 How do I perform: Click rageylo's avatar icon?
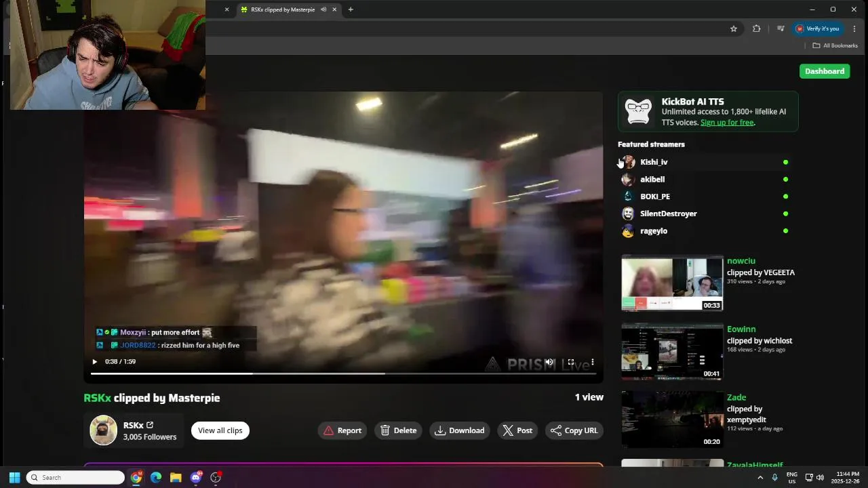tap(628, 231)
